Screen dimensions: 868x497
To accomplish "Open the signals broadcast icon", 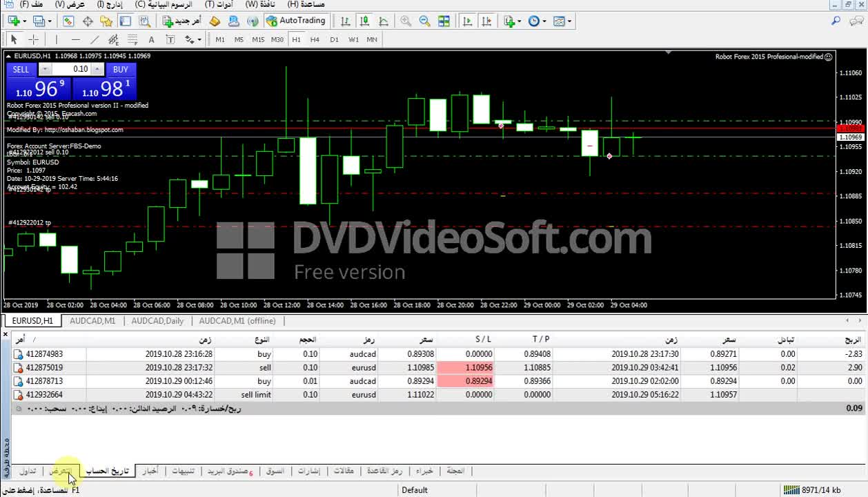I will (x=253, y=21).
